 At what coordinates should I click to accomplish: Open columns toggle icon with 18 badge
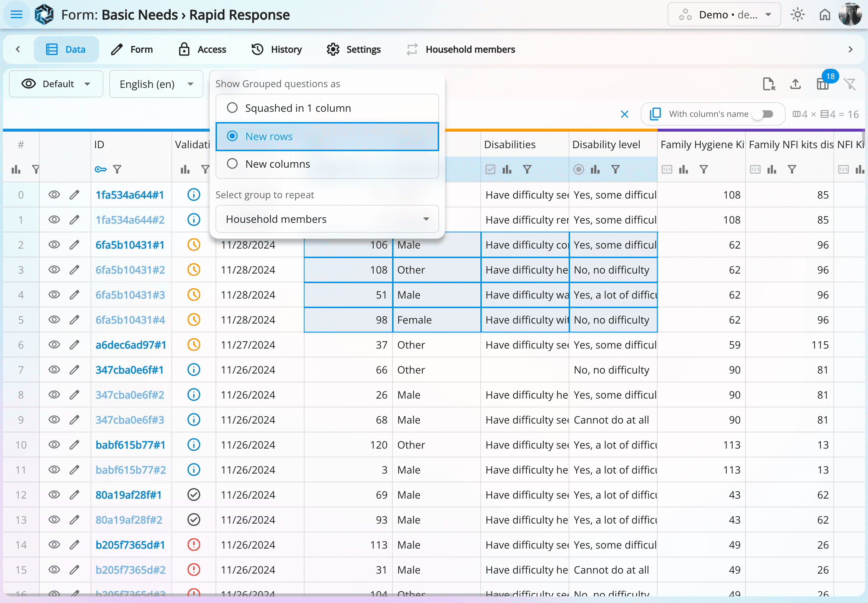[822, 84]
